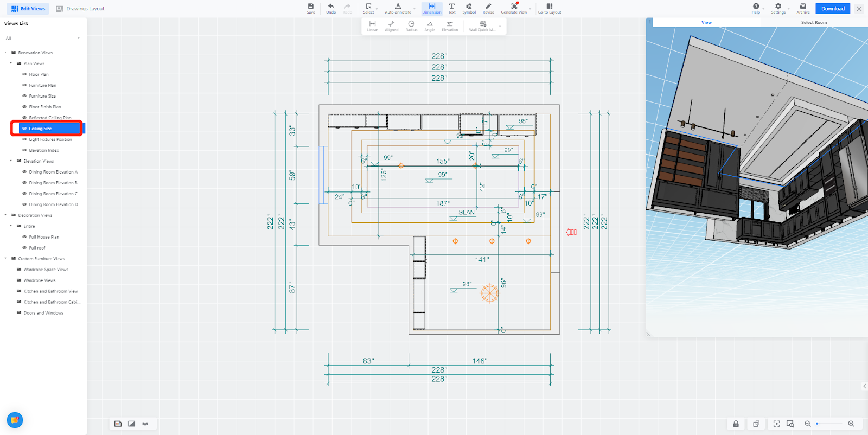
Task: Collapse the Renovation Views tree group
Action: [5, 53]
